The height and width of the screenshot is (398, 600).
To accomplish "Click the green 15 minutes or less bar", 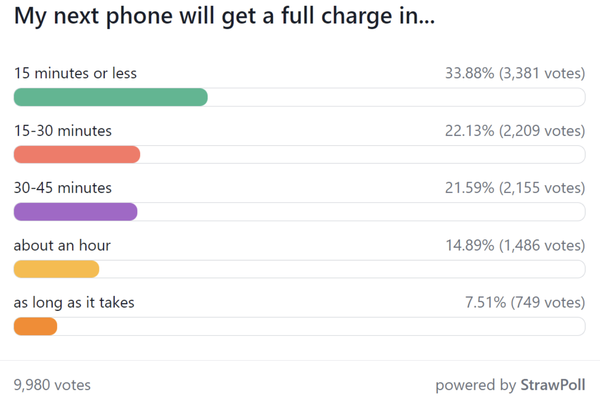I will (x=111, y=97).
